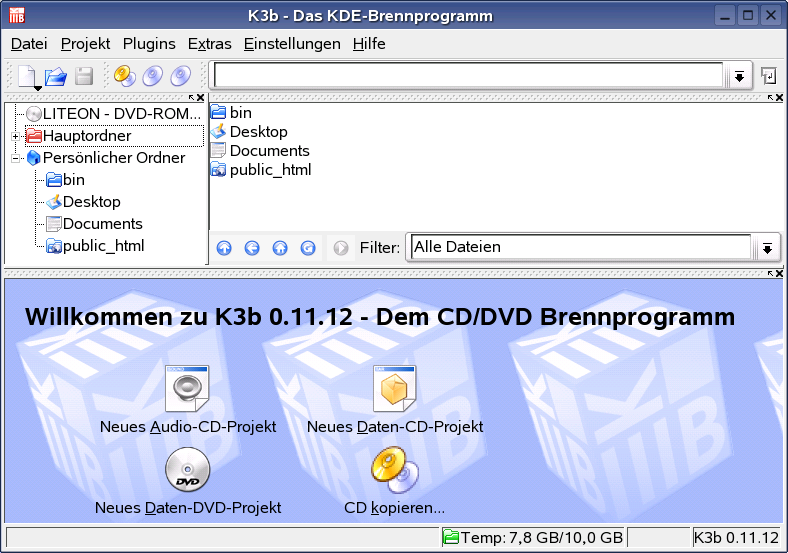Click the gold CD copy toolbar icon
The height and width of the screenshot is (553, 788).
(125, 76)
